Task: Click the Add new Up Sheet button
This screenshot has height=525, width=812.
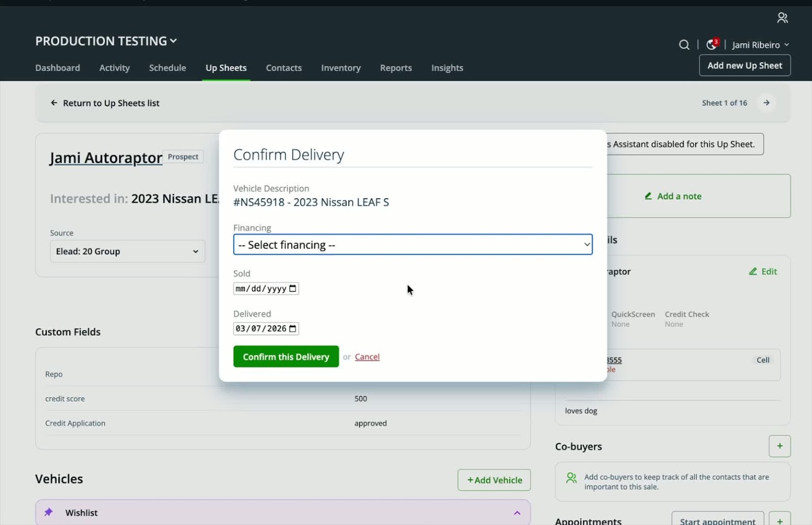Action: (x=744, y=65)
